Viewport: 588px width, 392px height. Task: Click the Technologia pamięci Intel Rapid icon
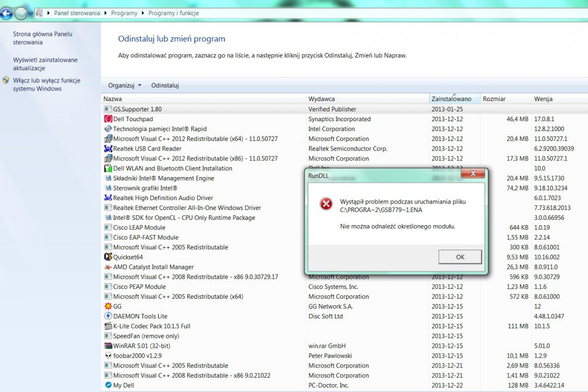108,129
